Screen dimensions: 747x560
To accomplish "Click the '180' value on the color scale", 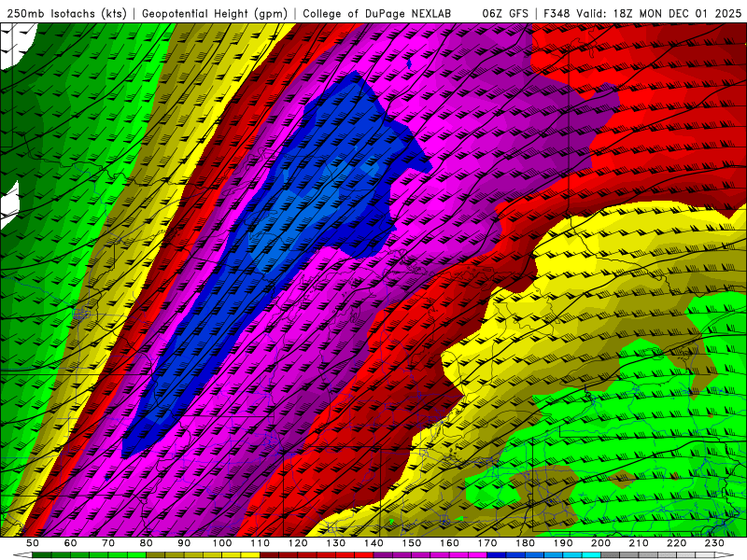I will pos(525,543).
